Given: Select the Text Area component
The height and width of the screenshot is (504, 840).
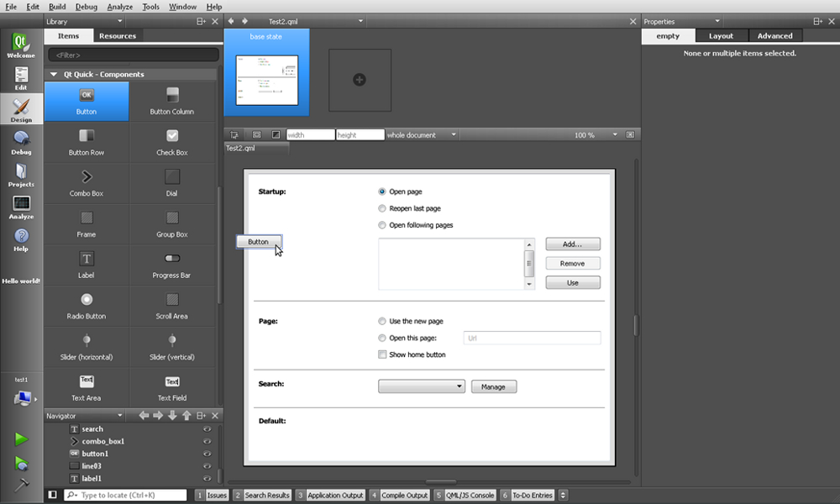Looking at the screenshot, I should (x=87, y=388).
